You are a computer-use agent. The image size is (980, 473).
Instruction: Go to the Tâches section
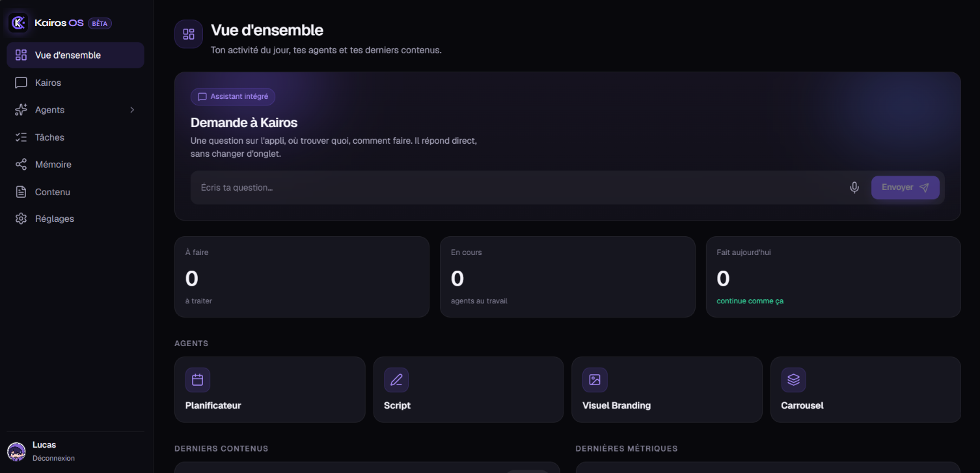click(75, 137)
